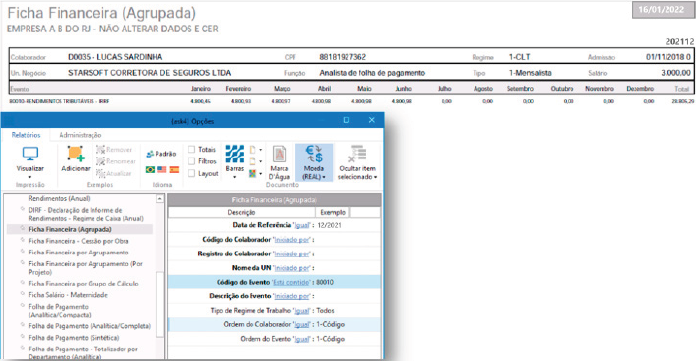The width and height of the screenshot is (696, 361).
Task: Select Ficha Financeira por Grupo de Cálculo
Action: click(x=83, y=283)
